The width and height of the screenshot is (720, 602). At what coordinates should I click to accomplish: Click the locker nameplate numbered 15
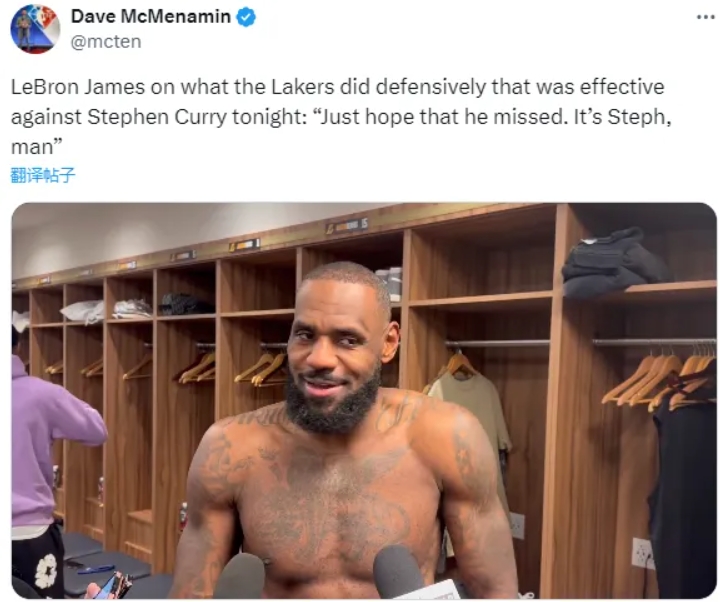(x=347, y=226)
